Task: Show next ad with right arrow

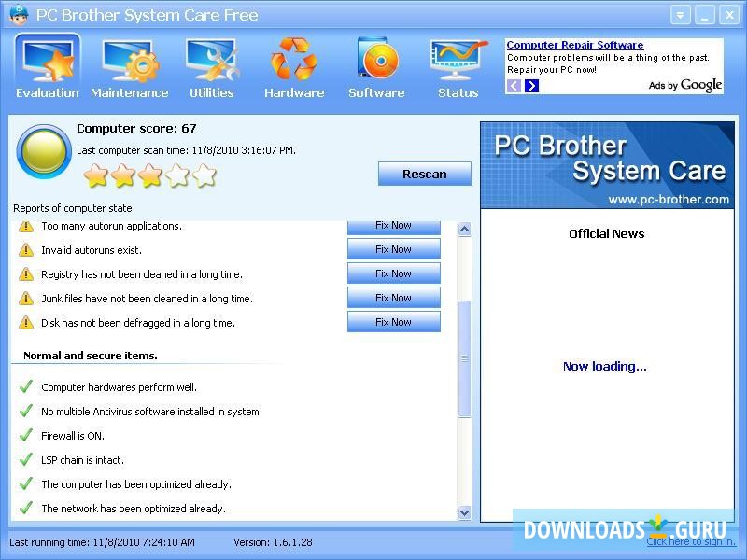Action: tap(531, 86)
